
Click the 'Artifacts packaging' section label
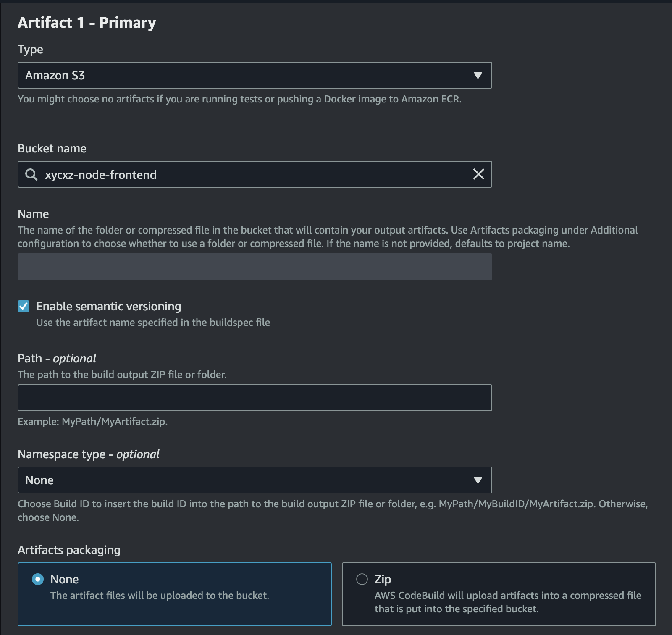tap(69, 550)
